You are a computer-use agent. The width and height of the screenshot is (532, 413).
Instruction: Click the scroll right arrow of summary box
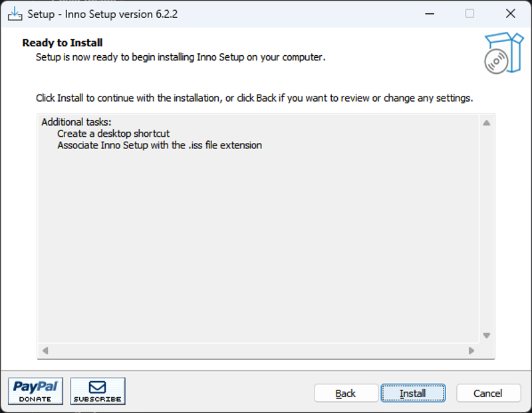[x=471, y=350]
